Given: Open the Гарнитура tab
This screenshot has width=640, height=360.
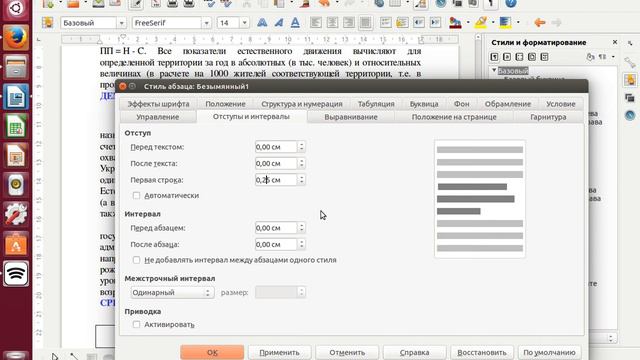Looking at the screenshot, I should pyautogui.click(x=548, y=117).
